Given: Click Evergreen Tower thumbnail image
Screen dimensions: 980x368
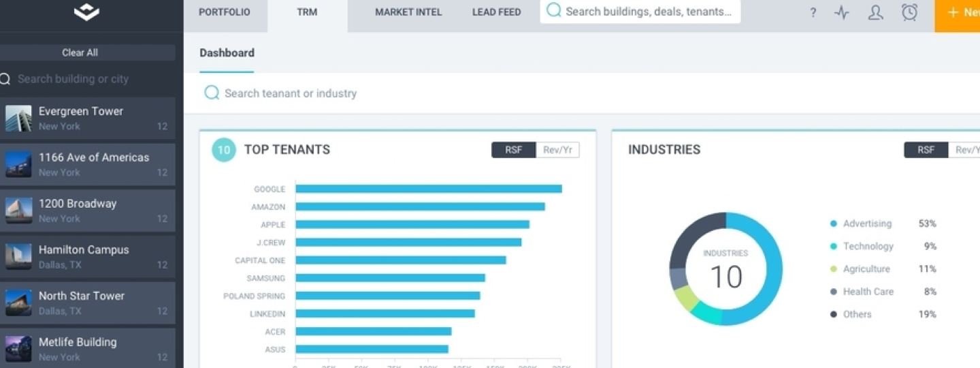Looking at the screenshot, I should (18, 119).
